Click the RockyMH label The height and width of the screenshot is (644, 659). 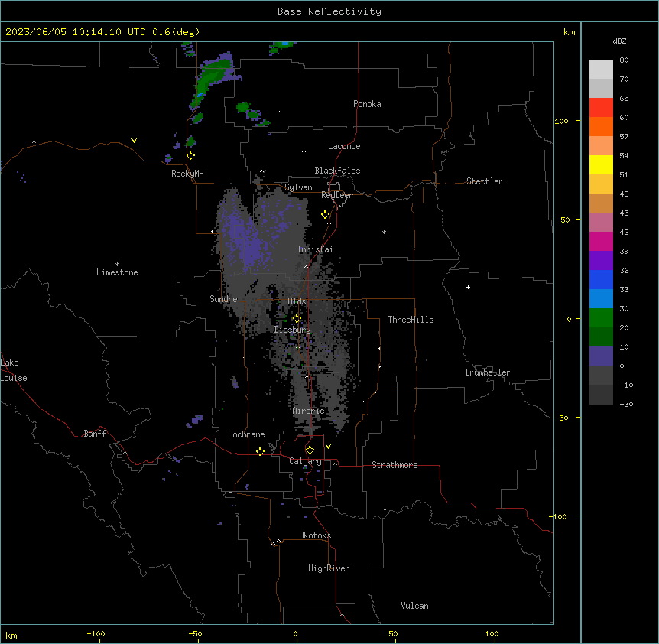click(187, 174)
